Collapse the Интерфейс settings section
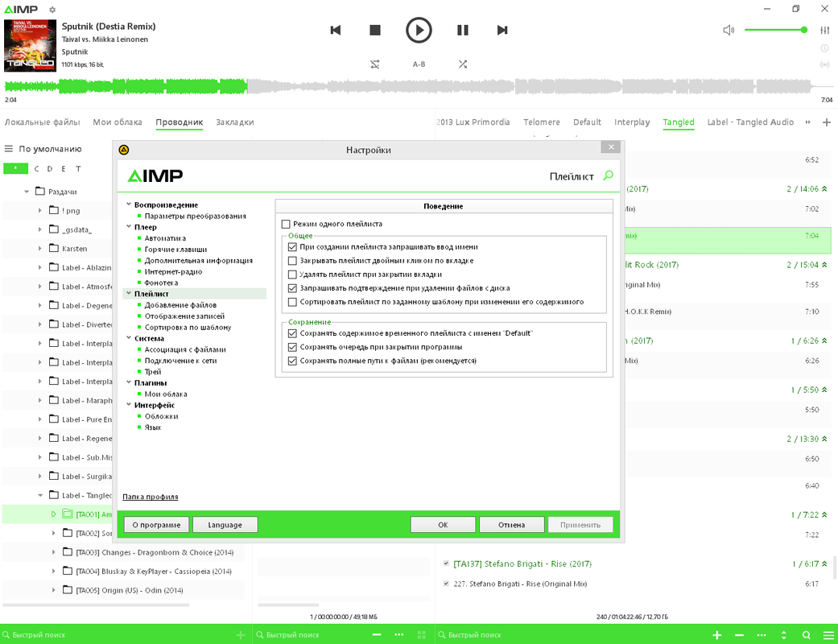This screenshot has height=644, width=838. coord(129,405)
